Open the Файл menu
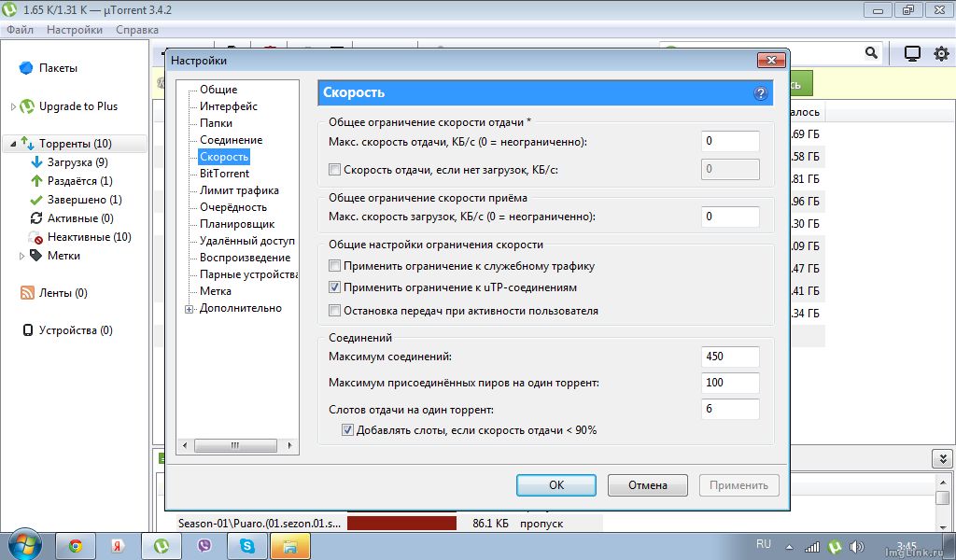Viewport: 956px width, 560px height. pos(21,29)
